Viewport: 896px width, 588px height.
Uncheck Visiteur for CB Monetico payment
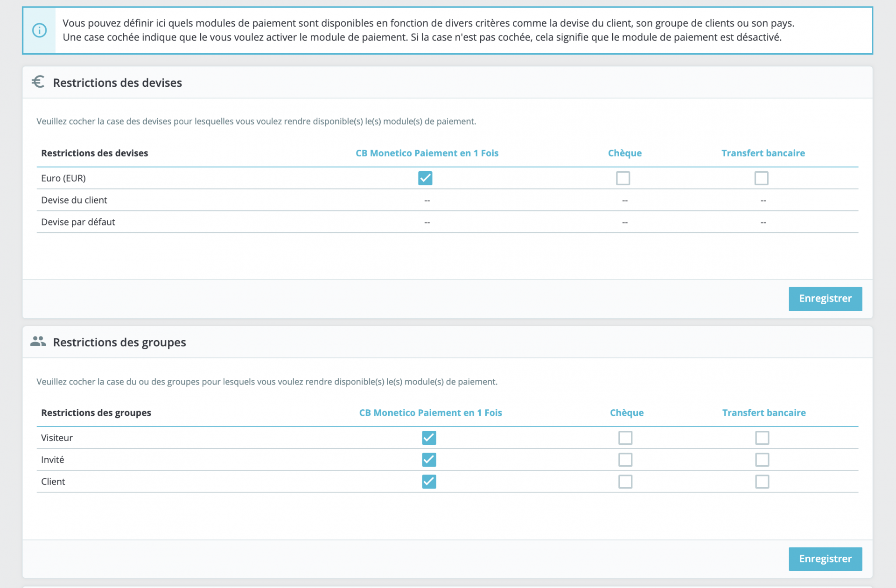(429, 438)
